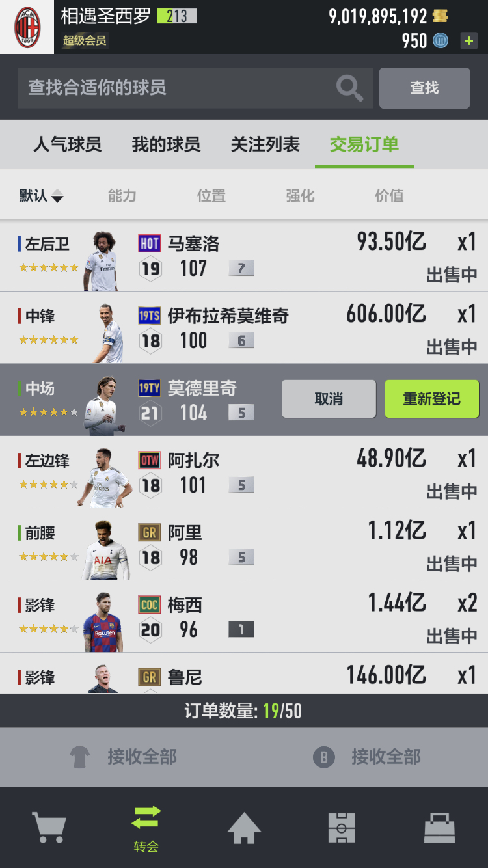Click 重新登记 for 莫德里奇
The width and height of the screenshot is (488, 868).
coord(432,399)
